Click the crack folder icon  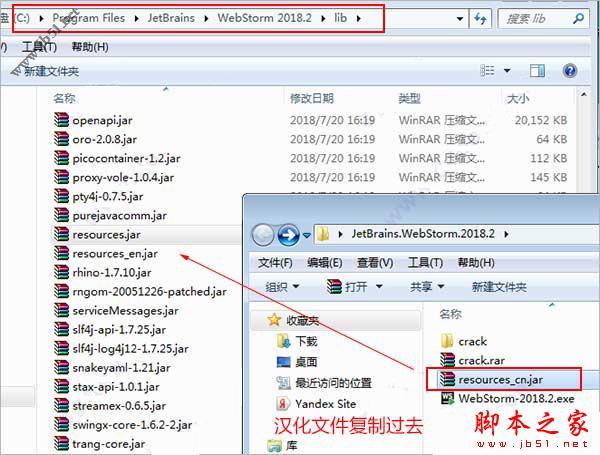tap(447, 341)
